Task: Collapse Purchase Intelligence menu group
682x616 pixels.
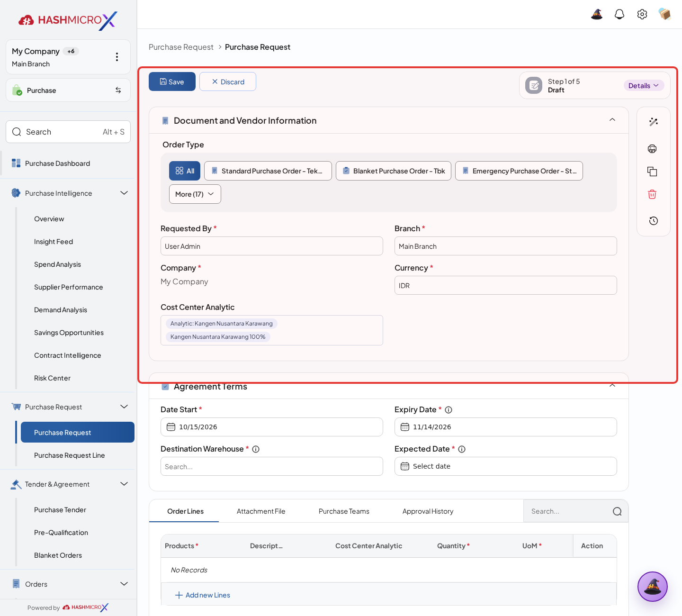Action: [124, 193]
